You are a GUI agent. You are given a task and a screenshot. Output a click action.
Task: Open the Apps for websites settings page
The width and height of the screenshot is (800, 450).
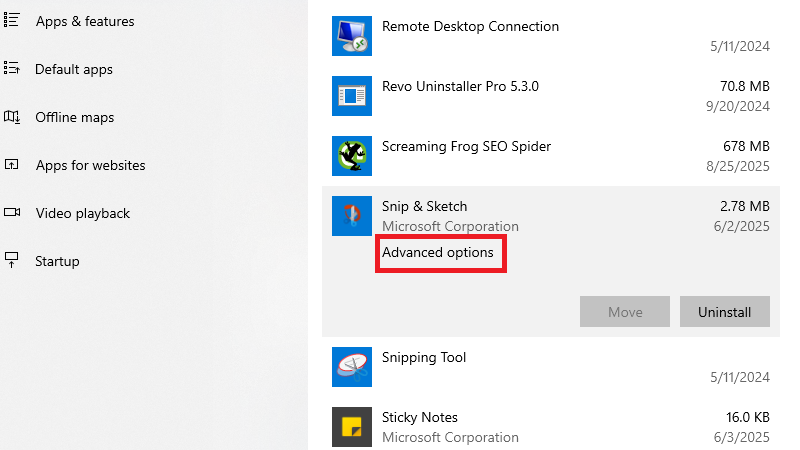click(90, 165)
